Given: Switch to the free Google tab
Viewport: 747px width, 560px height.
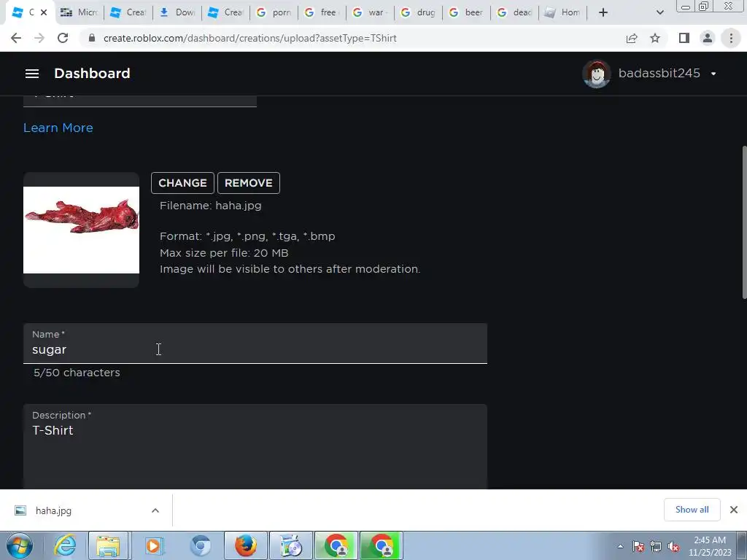Looking at the screenshot, I should [x=322, y=12].
